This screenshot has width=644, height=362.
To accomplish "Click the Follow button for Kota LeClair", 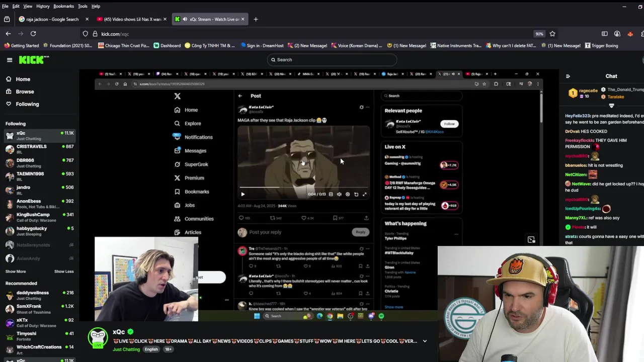I will tap(449, 124).
